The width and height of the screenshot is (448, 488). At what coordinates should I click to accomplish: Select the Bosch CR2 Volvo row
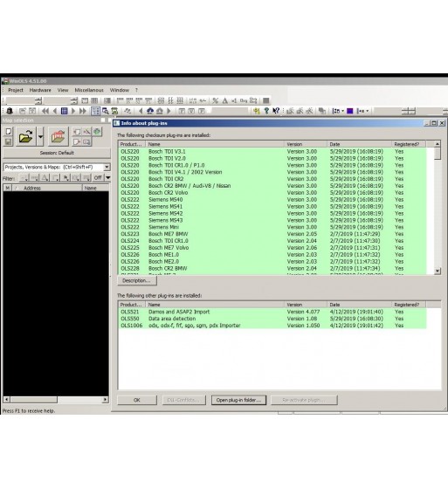tap(272, 193)
